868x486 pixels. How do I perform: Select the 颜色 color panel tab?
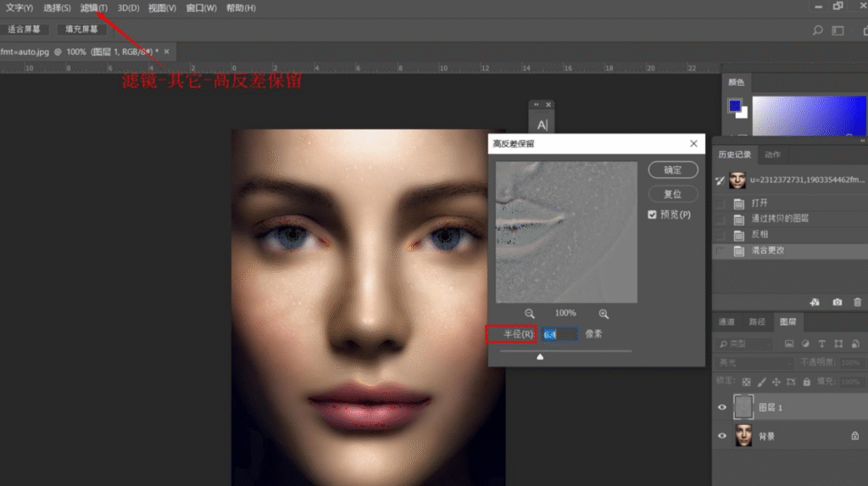737,82
